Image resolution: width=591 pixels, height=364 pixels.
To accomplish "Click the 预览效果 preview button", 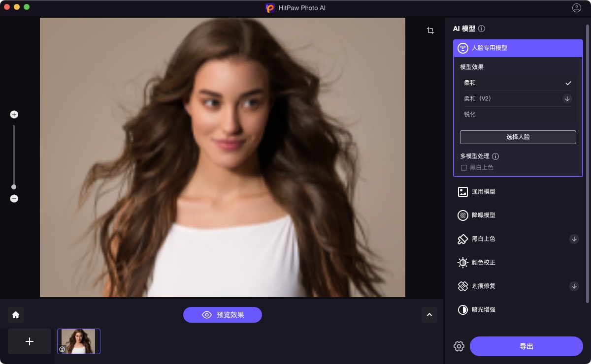I will [x=223, y=315].
